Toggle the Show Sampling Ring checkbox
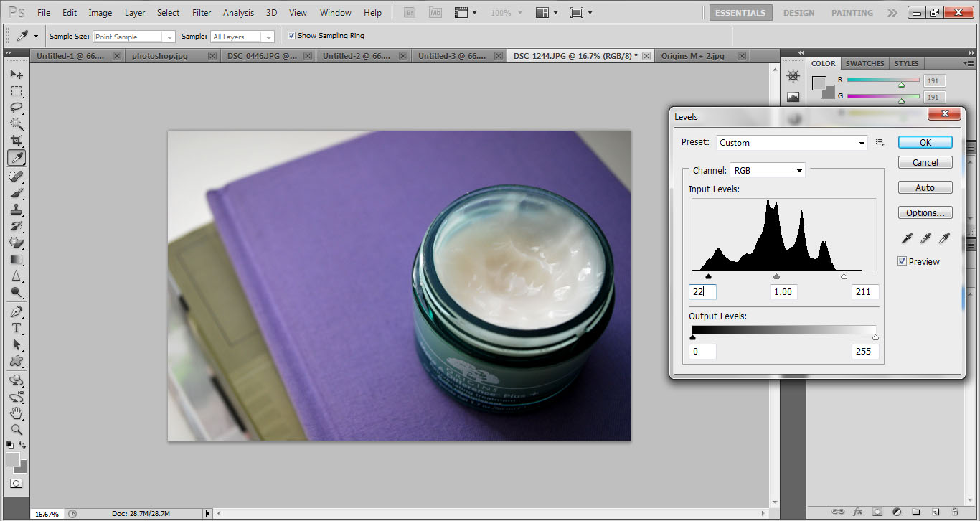 click(x=291, y=36)
